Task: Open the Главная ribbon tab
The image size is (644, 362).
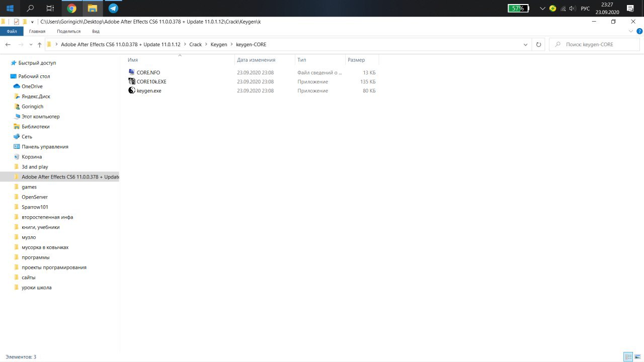Action: pos(37,31)
